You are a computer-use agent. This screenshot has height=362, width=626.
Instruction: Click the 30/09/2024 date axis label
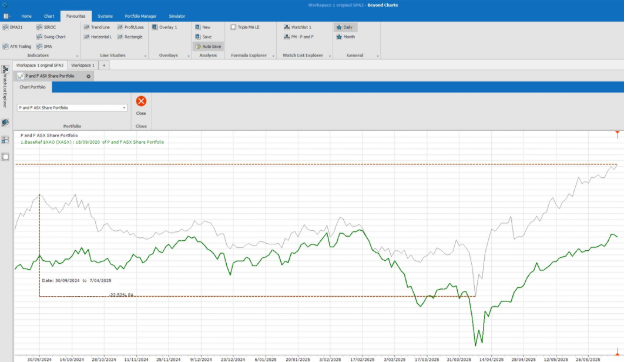click(39, 360)
